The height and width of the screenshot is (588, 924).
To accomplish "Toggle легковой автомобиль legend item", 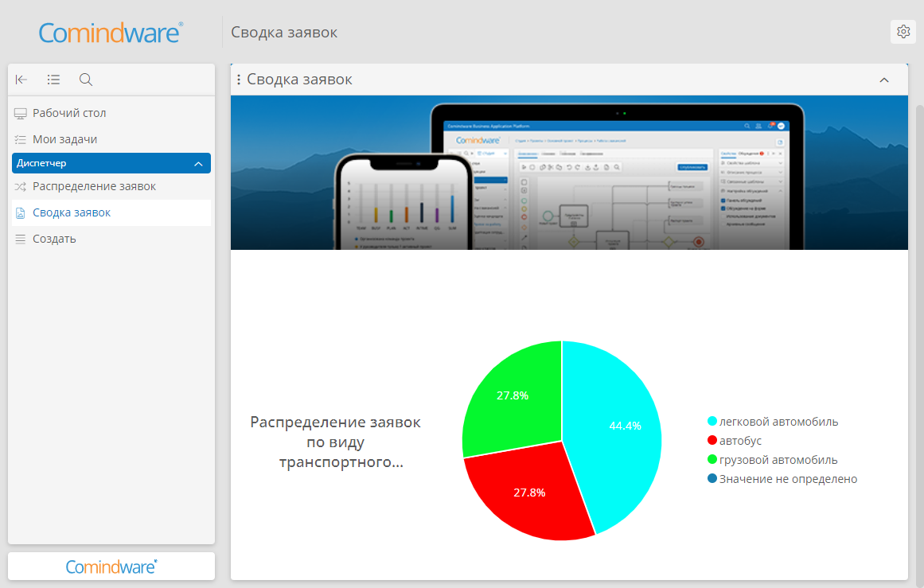I will point(773,421).
